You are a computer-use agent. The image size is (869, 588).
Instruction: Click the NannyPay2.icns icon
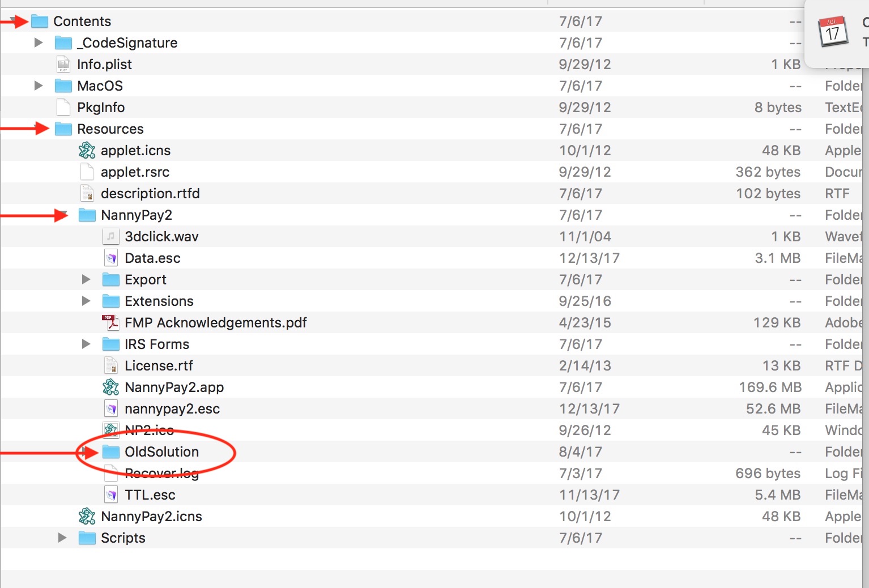[x=87, y=517]
